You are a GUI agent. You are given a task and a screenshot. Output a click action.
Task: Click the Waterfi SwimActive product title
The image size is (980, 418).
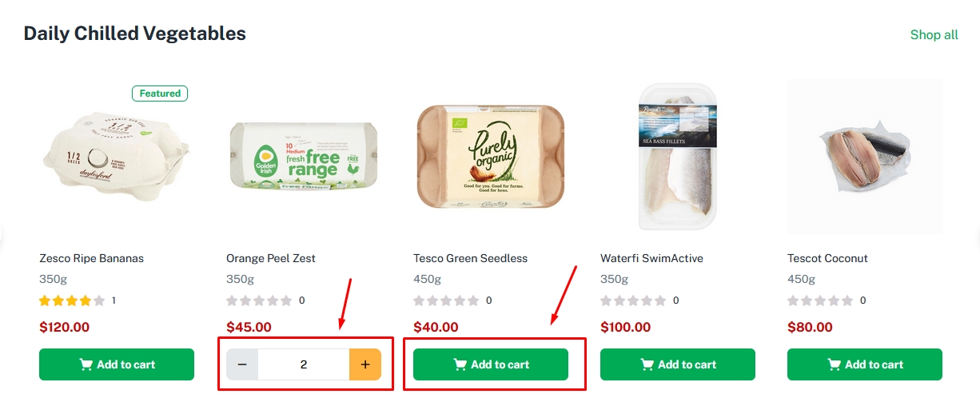pos(651,258)
